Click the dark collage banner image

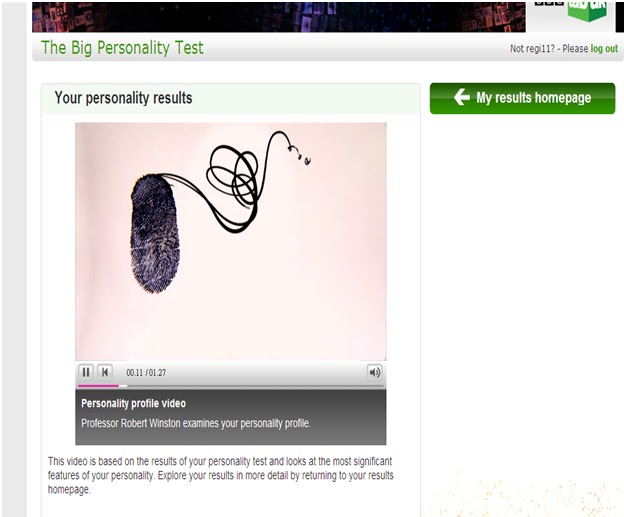(279, 17)
